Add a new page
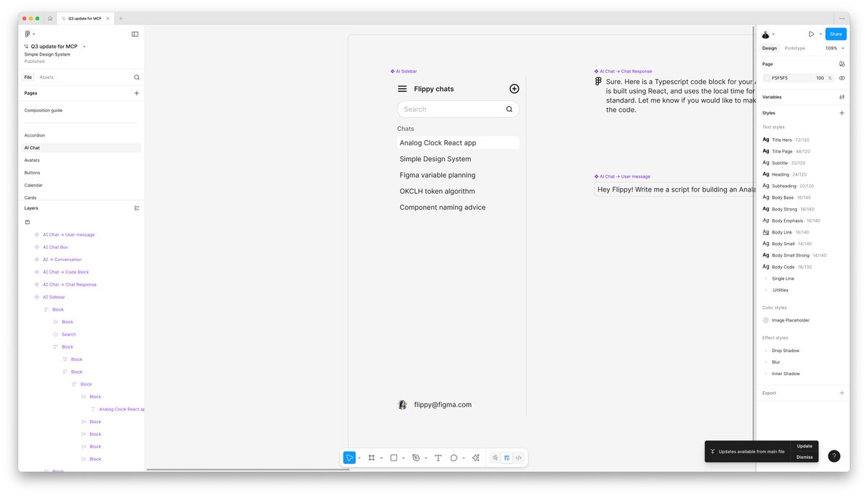The width and height of the screenshot is (868, 496). pyautogui.click(x=137, y=93)
